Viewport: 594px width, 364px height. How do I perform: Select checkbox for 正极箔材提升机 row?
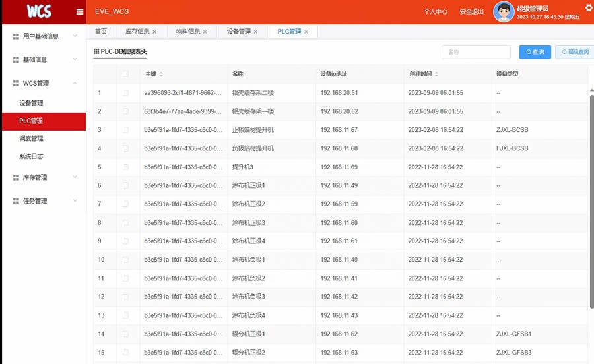click(125, 130)
